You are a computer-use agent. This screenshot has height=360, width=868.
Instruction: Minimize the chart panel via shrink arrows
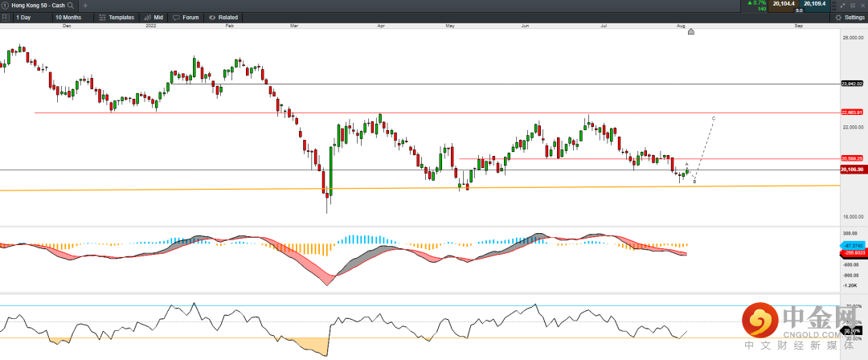842,6
